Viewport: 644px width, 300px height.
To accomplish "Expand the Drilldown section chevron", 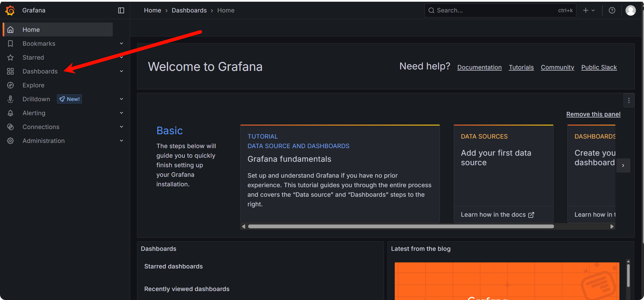I will [x=121, y=99].
